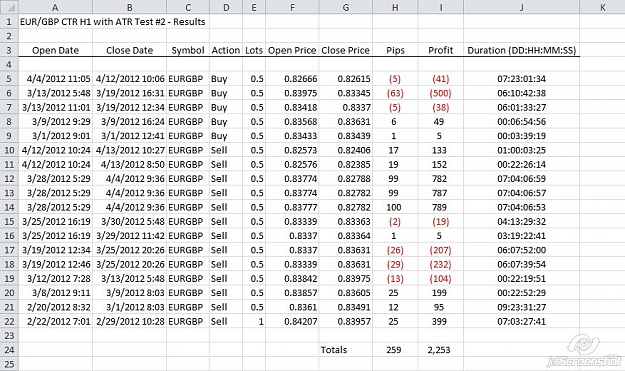Select the duration cell '03:19:22:41'
Viewport: 625px width, 371px height.
coord(521,236)
